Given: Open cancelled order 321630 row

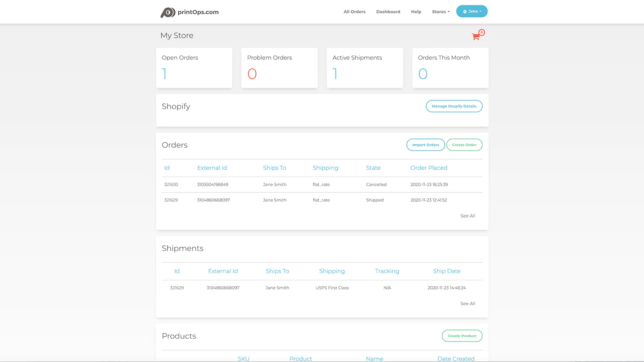Looking at the screenshot, I should tap(171, 185).
